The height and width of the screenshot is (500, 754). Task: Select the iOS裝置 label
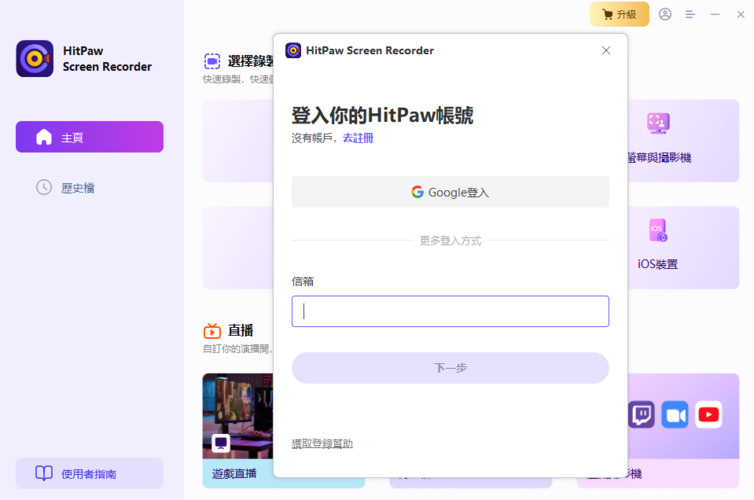coord(657,264)
